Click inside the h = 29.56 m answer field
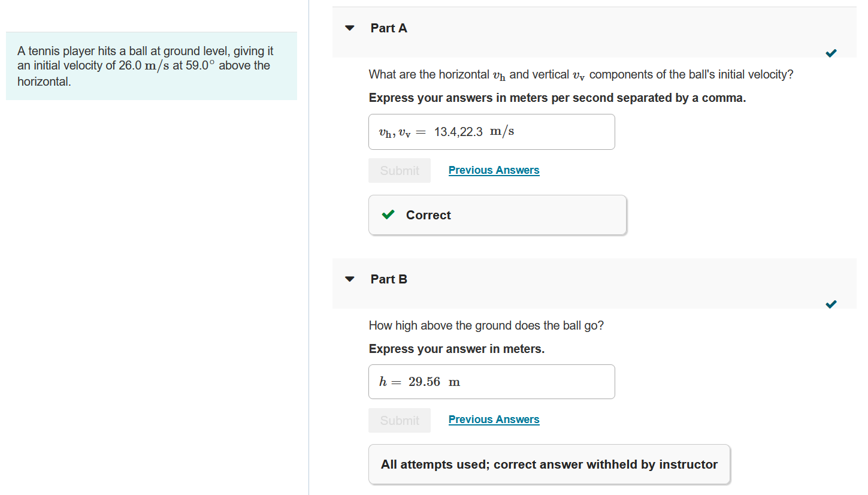Viewport: 868px width, 495px height. click(491, 382)
